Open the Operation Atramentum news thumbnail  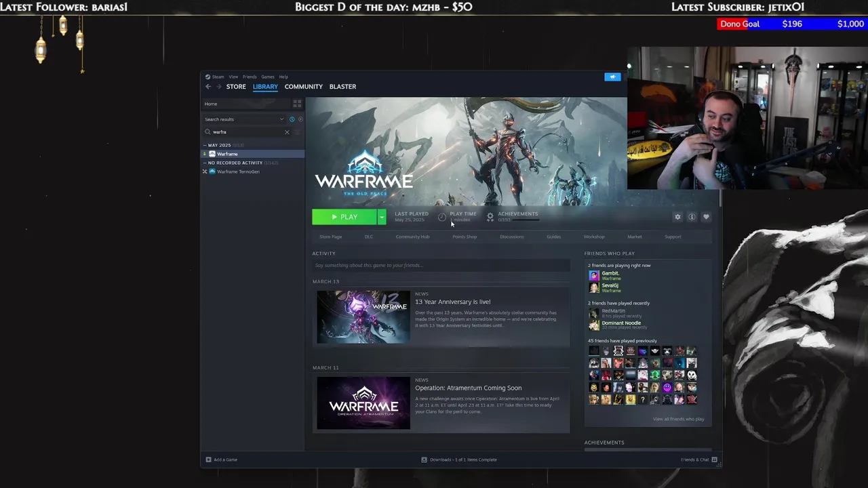[363, 403]
